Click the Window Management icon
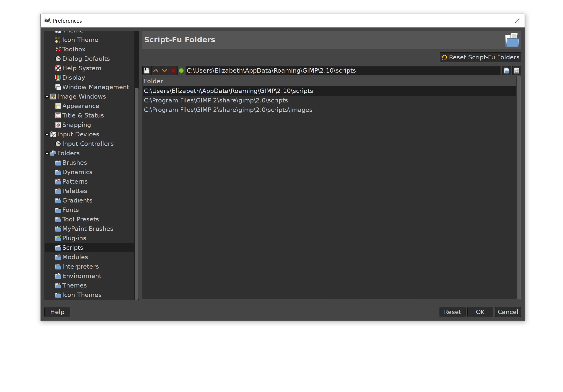This screenshot has width=563, height=392. (58, 87)
